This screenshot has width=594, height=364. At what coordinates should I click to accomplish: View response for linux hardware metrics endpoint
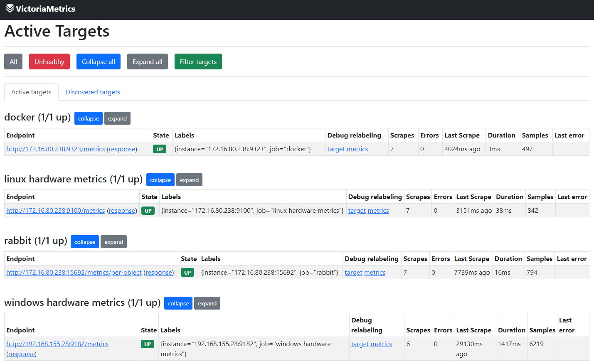pyautogui.click(x=122, y=211)
